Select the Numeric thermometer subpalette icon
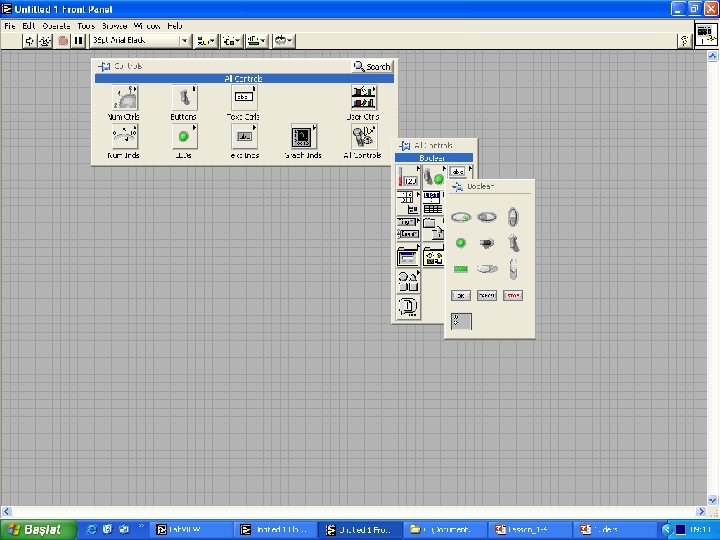The image size is (720, 540). pyautogui.click(x=408, y=177)
